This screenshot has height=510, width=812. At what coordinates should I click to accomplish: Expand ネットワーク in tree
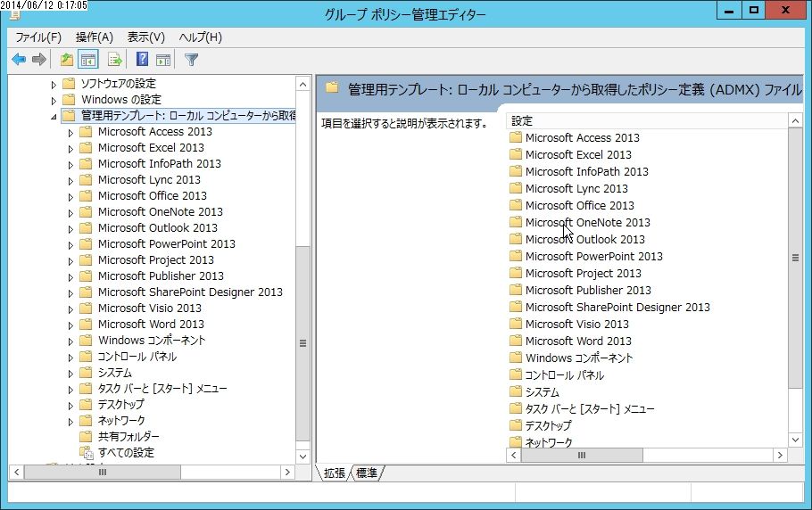(x=70, y=422)
